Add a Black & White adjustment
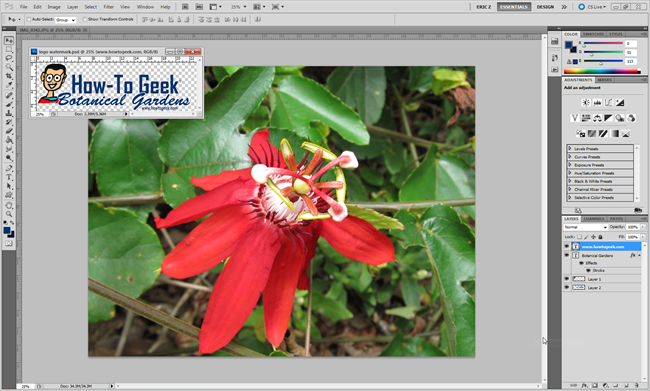This screenshot has height=391, width=650. (608, 118)
